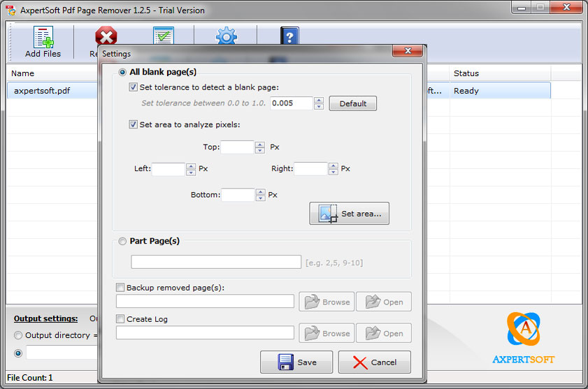
Task: Decrease the Top pixel value
Action: (260, 150)
